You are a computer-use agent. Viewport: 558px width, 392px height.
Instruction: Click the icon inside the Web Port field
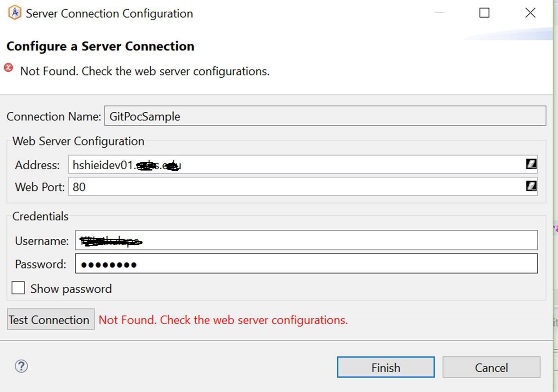[531, 186]
